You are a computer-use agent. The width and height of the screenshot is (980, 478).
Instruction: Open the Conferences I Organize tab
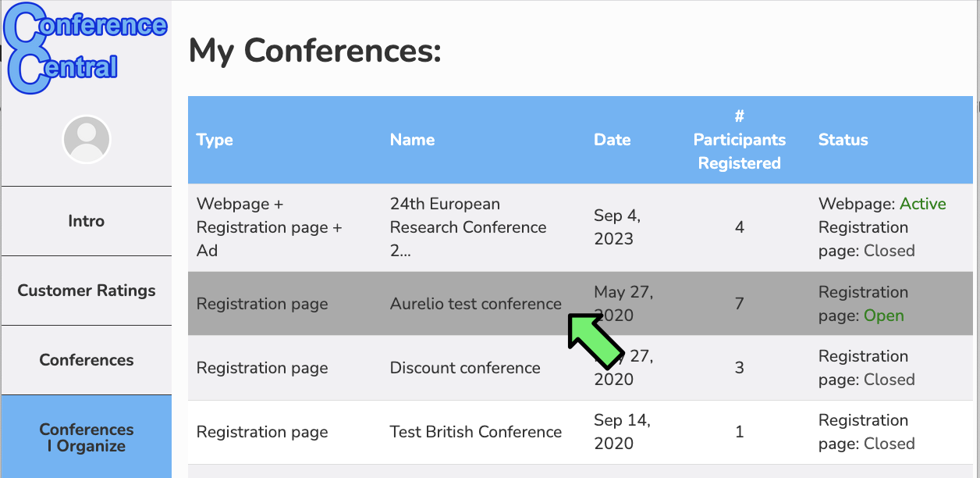(x=87, y=437)
